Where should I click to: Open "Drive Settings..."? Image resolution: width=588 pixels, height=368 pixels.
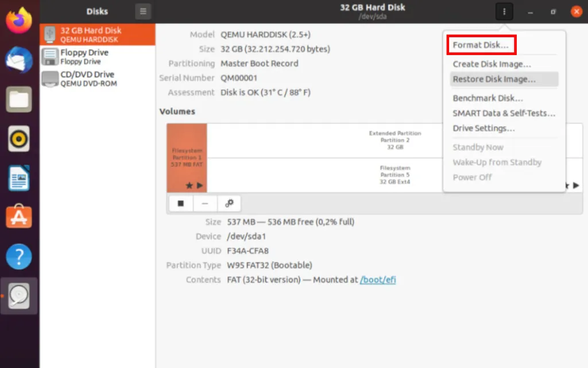(x=484, y=128)
